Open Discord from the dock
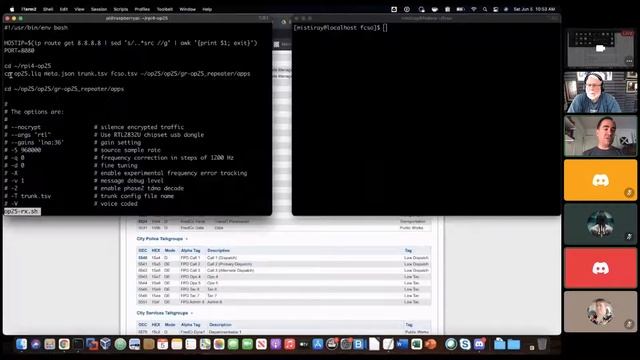 479,344
